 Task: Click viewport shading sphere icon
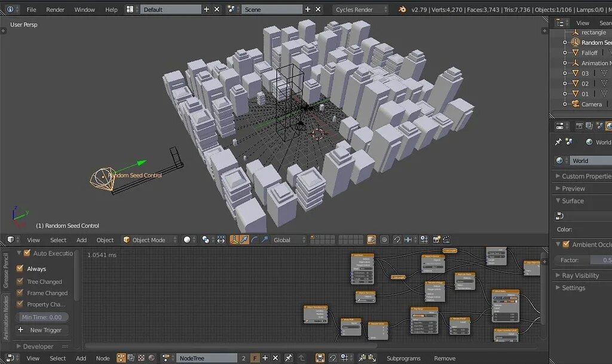pos(187,240)
